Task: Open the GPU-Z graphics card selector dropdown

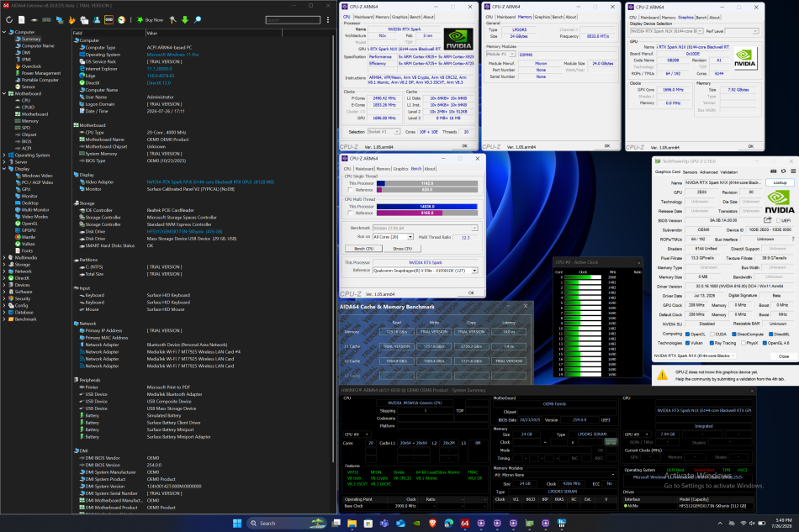Action: [694, 356]
